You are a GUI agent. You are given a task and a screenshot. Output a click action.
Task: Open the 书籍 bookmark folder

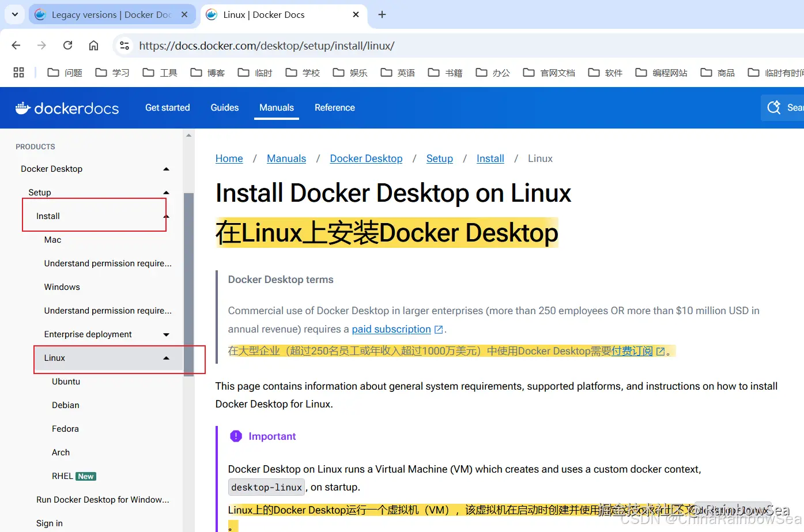tap(445, 73)
